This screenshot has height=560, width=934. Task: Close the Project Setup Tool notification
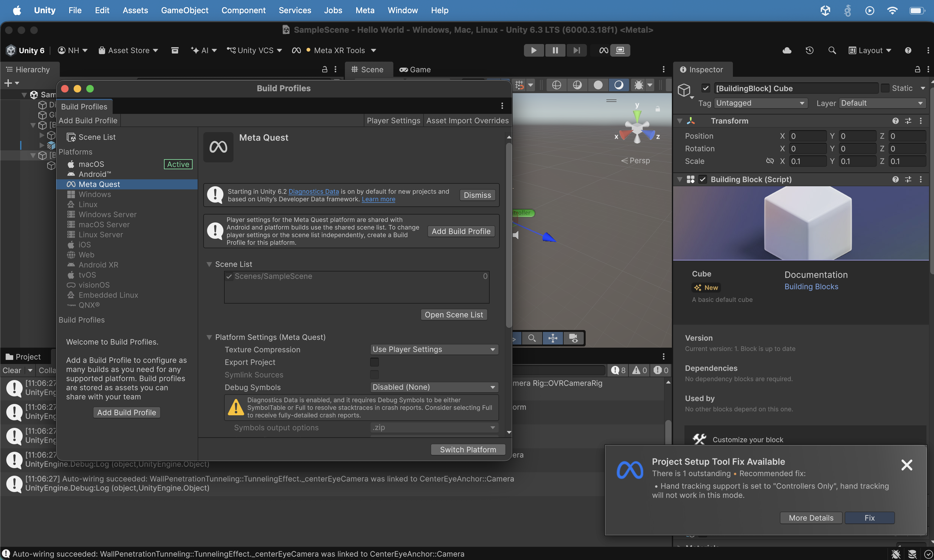point(906,465)
